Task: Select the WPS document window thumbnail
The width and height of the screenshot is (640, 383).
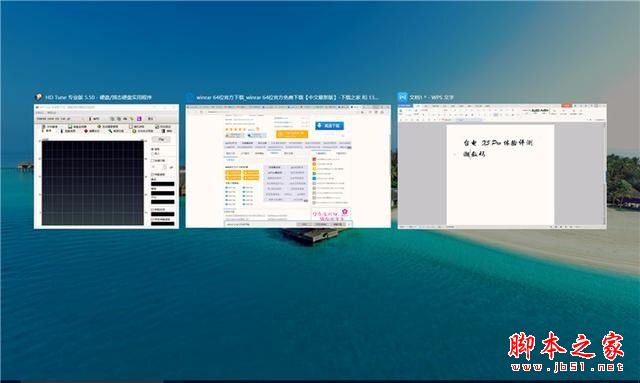Action: [502, 166]
